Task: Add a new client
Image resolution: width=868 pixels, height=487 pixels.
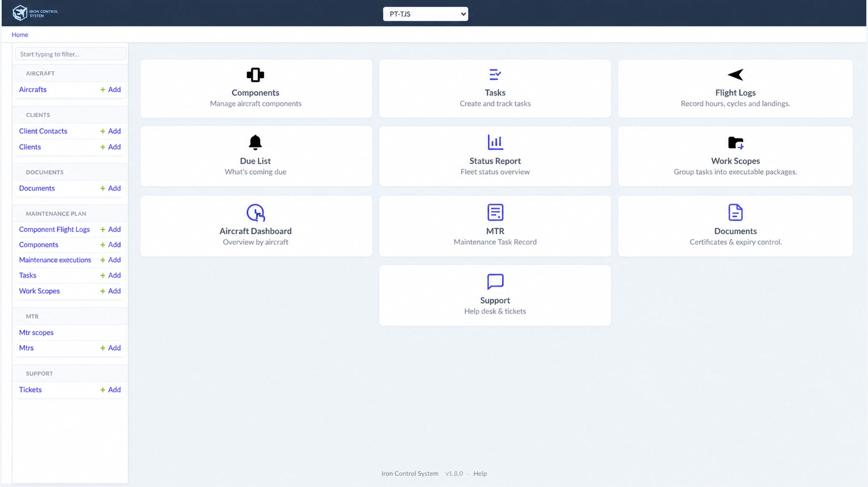Action: 110,147
